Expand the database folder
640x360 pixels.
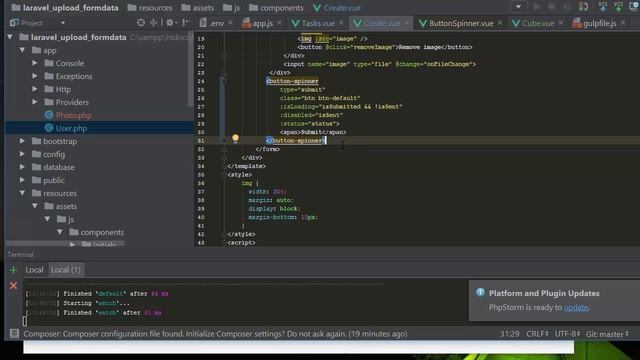point(22,167)
